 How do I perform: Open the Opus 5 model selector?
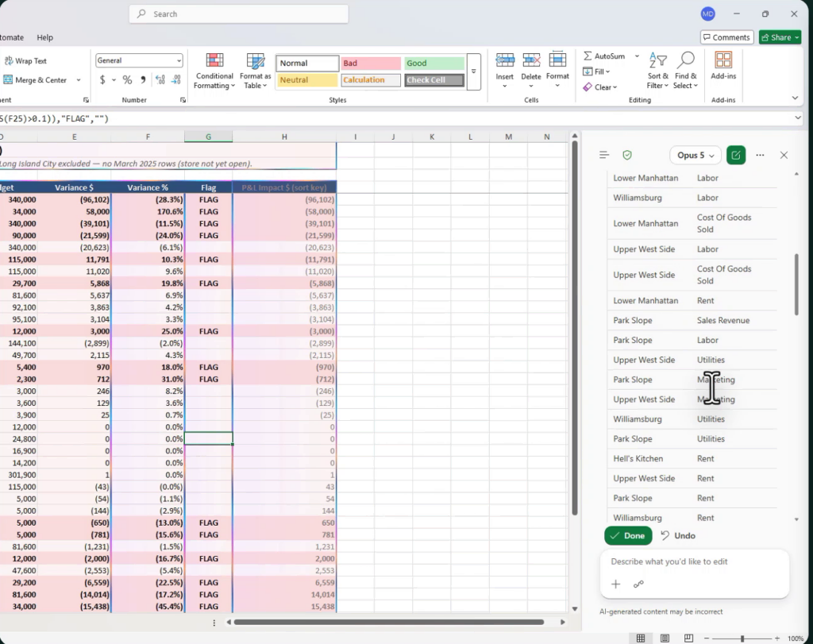click(x=695, y=155)
